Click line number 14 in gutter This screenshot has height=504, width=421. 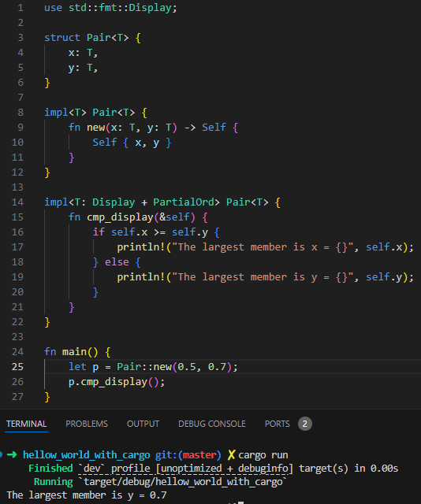[x=17, y=202]
